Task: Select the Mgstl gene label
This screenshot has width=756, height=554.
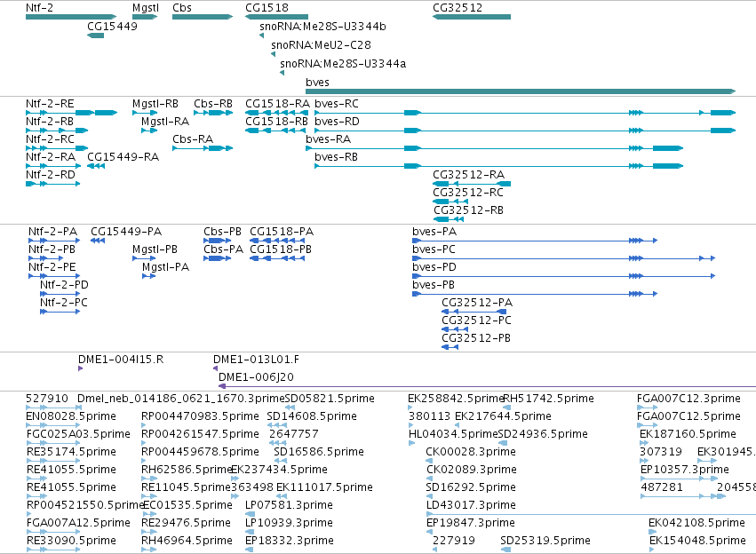Action: [146, 8]
